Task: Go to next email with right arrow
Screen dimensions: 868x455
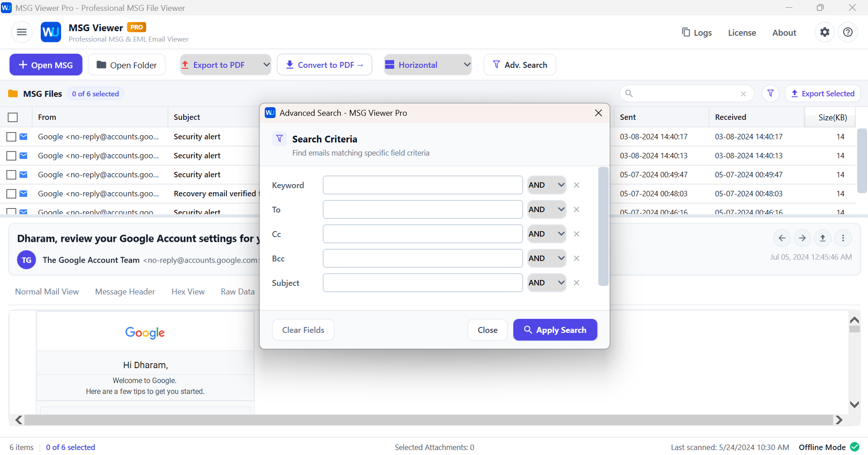Action: coord(802,238)
